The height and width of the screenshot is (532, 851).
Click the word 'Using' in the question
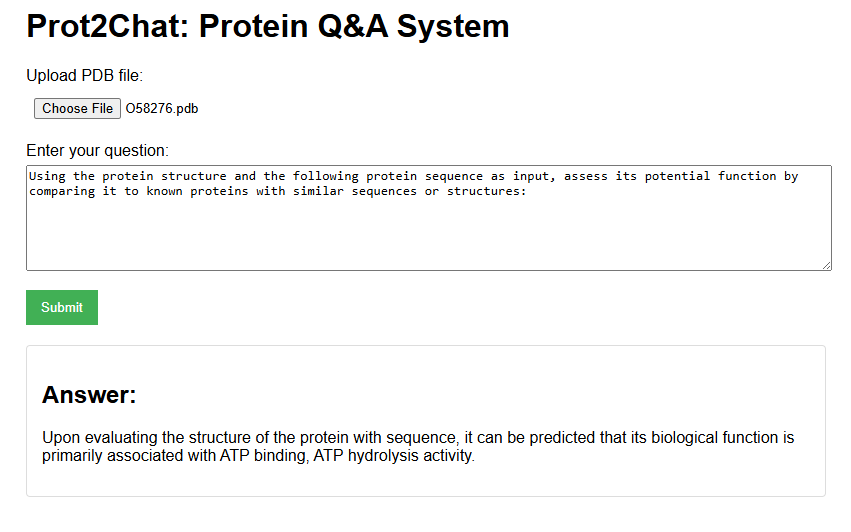47,176
